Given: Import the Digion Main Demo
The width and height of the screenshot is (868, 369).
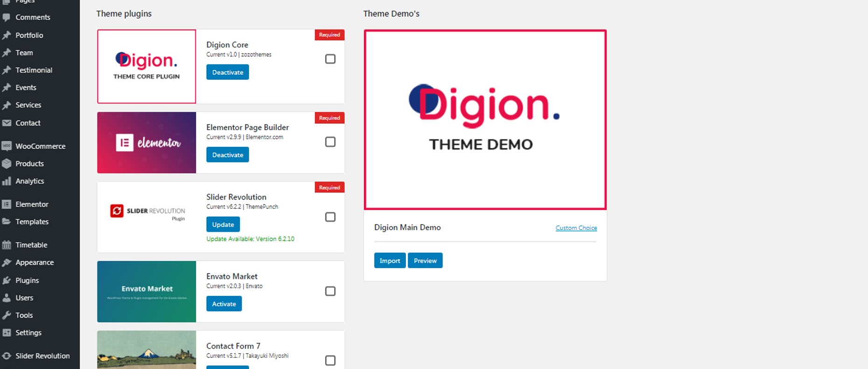Looking at the screenshot, I should coord(390,261).
